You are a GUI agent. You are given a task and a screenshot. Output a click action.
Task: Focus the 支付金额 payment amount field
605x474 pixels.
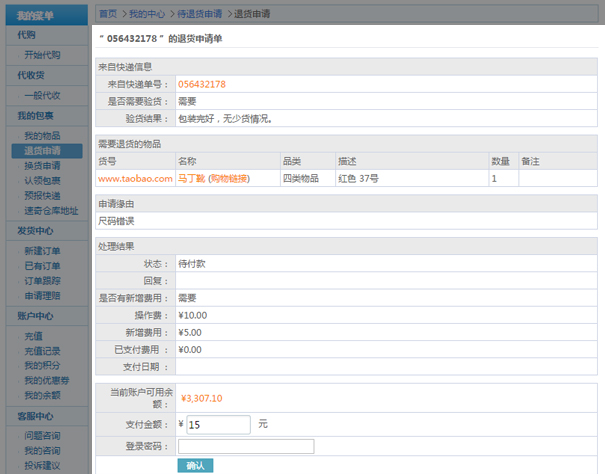(217, 425)
